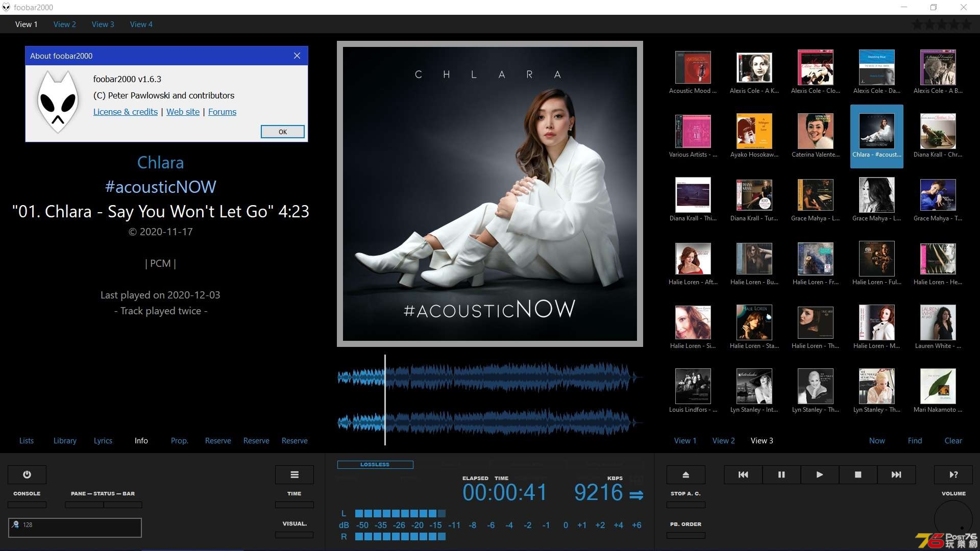Image resolution: width=980 pixels, height=551 pixels.
Task: Select View 1 in top bar
Action: [x=26, y=24]
